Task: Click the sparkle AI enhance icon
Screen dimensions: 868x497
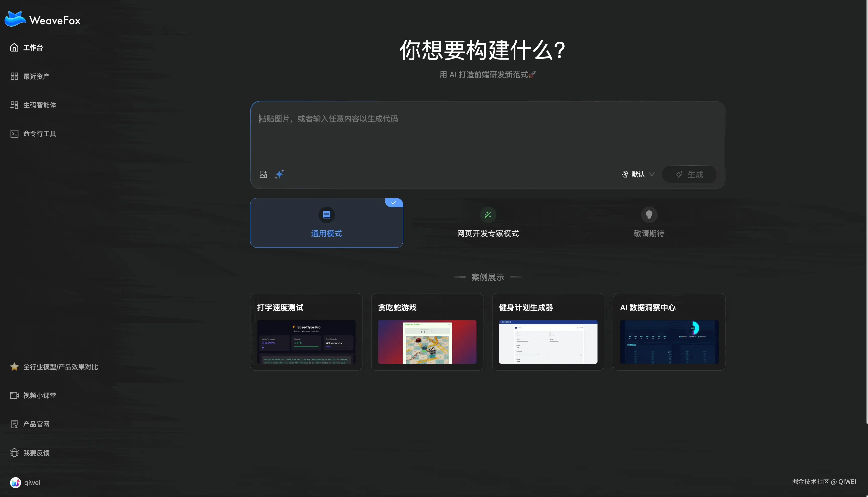Action: [280, 174]
